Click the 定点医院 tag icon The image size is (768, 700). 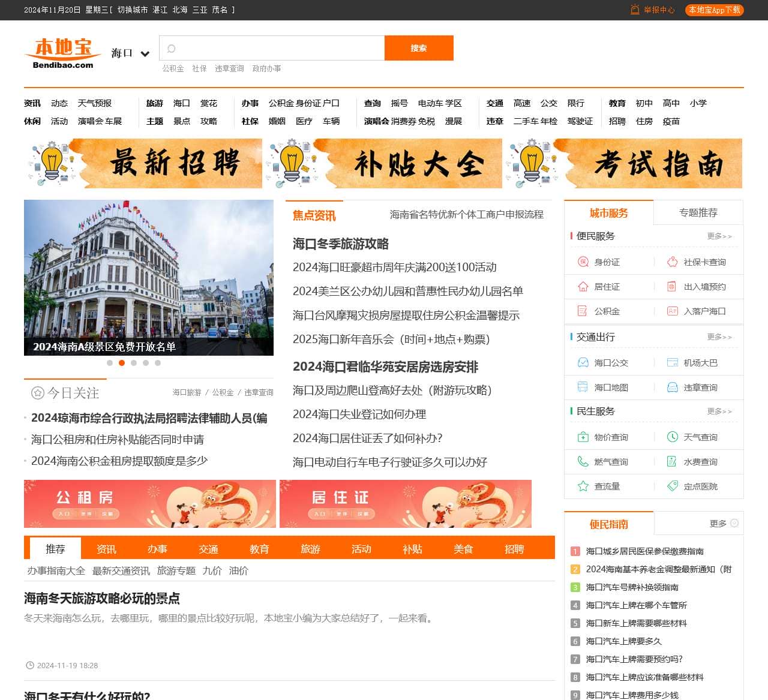pyautogui.click(x=672, y=486)
